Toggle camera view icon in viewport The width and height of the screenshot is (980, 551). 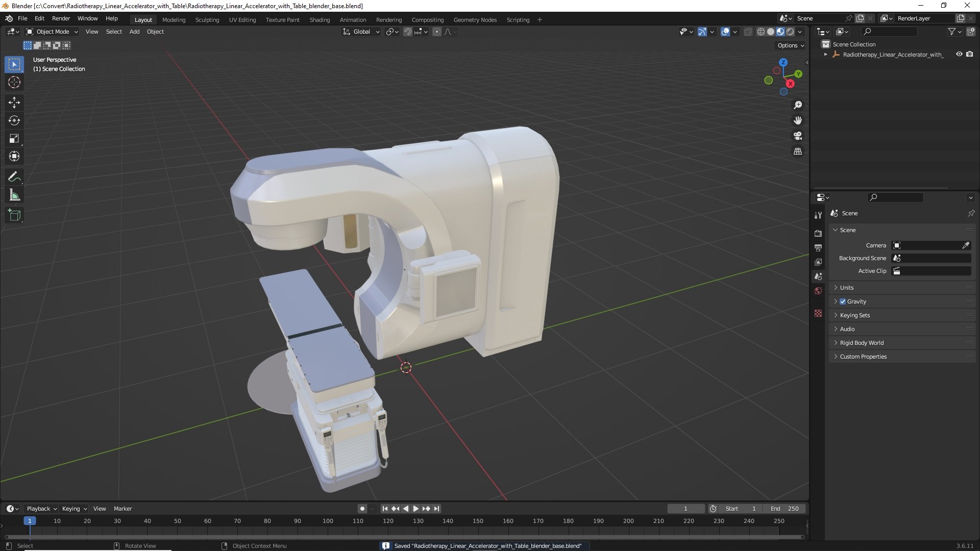tap(798, 136)
